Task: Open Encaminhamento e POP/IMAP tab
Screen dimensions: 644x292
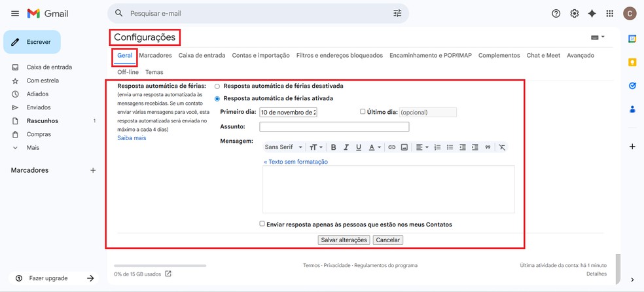Action: [x=431, y=56]
